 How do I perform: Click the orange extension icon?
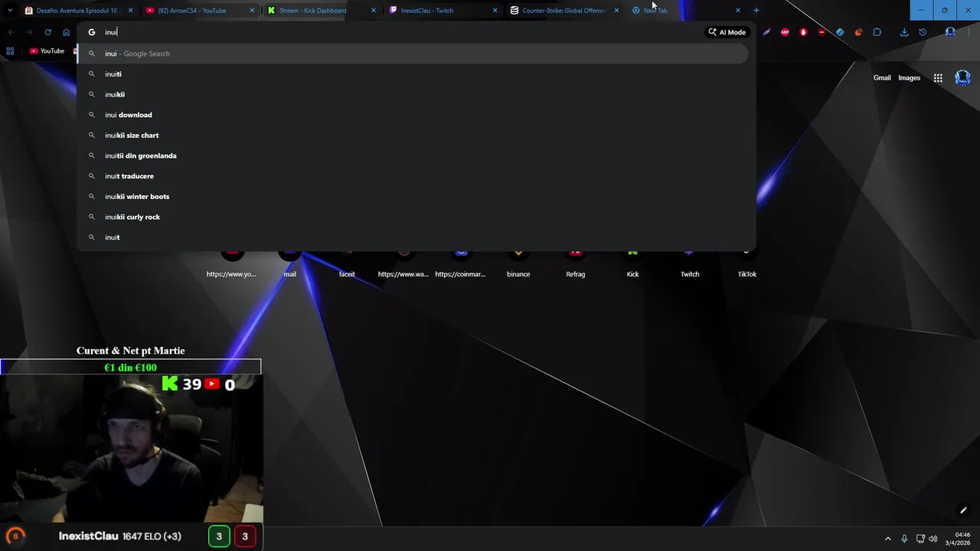click(858, 32)
